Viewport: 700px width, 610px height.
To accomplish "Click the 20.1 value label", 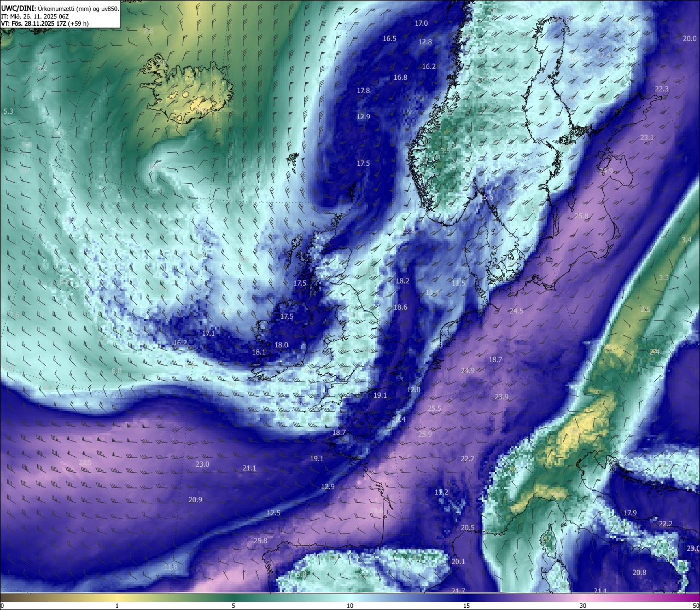I will coord(458,562).
